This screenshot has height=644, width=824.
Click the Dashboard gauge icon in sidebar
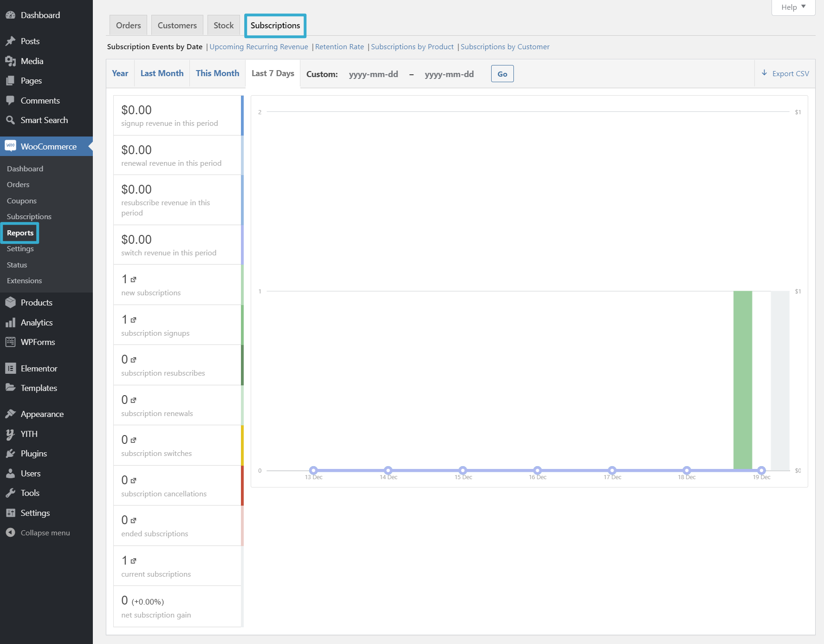tap(10, 15)
